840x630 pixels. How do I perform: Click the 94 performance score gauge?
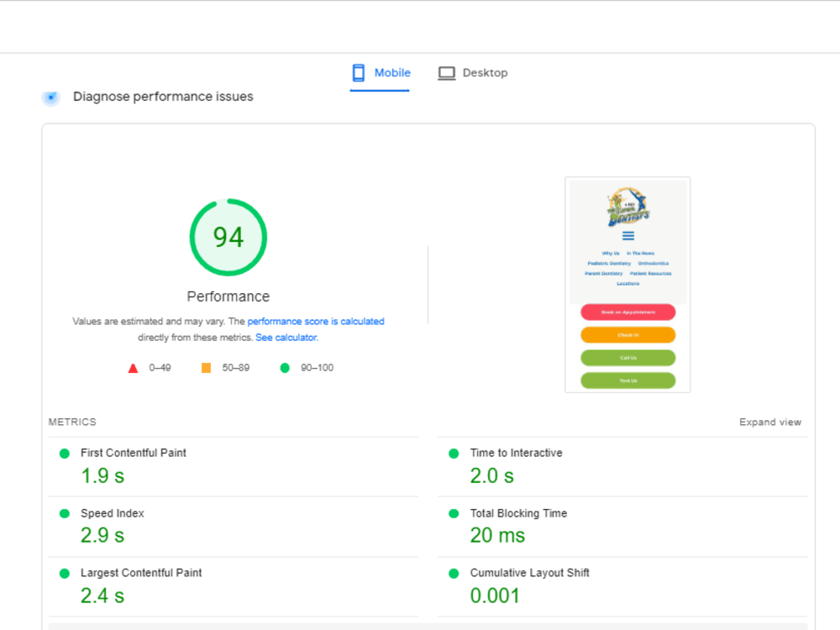pos(228,238)
